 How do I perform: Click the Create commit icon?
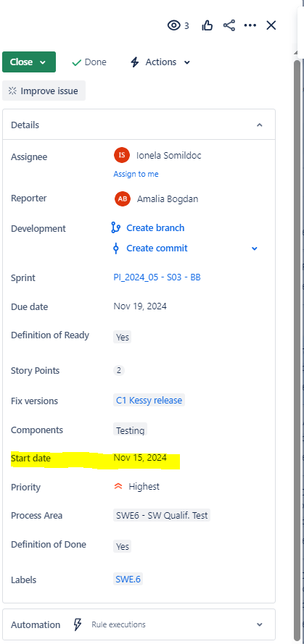(116, 248)
